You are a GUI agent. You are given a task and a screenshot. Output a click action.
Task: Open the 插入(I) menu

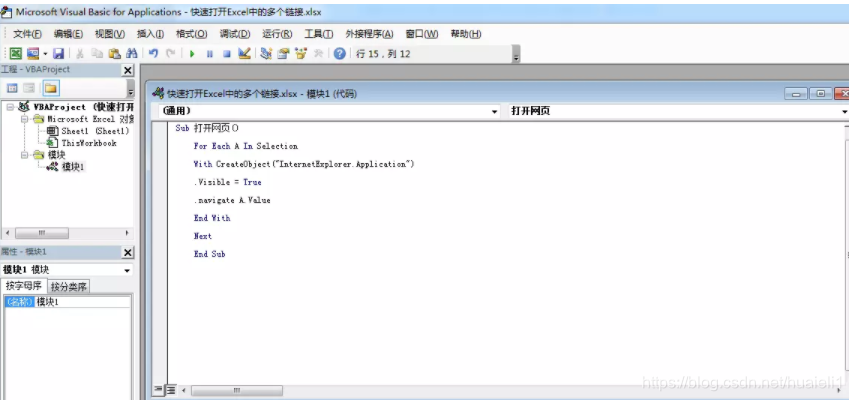150,34
